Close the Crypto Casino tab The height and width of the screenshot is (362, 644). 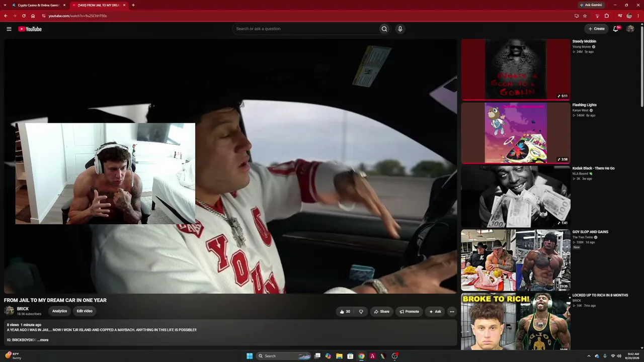click(x=64, y=5)
